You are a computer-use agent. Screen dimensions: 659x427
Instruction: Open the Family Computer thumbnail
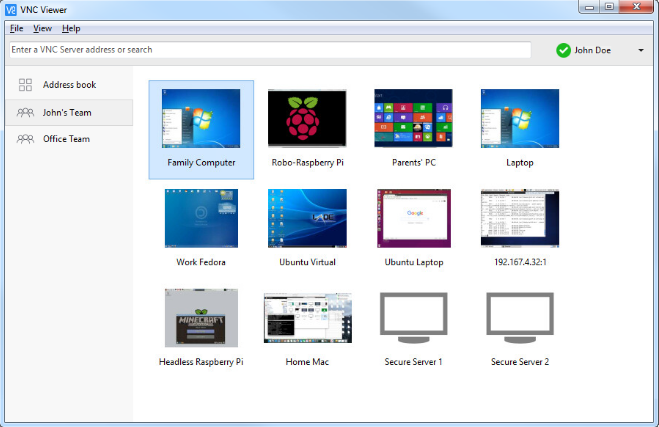pyautogui.click(x=201, y=118)
